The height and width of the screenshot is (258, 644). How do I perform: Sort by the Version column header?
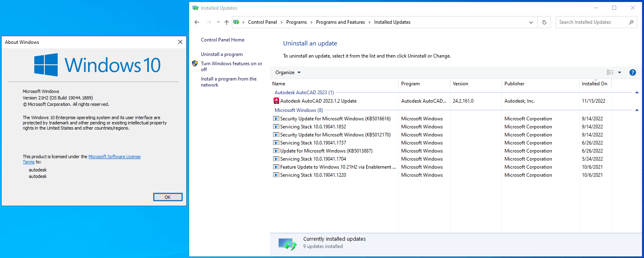tap(476, 84)
